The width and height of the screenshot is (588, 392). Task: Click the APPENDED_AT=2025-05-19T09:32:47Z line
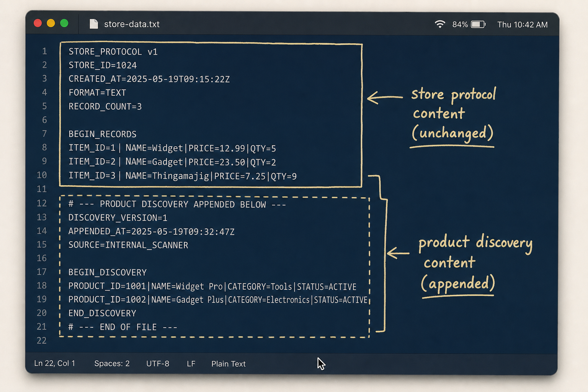coord(152,232)
